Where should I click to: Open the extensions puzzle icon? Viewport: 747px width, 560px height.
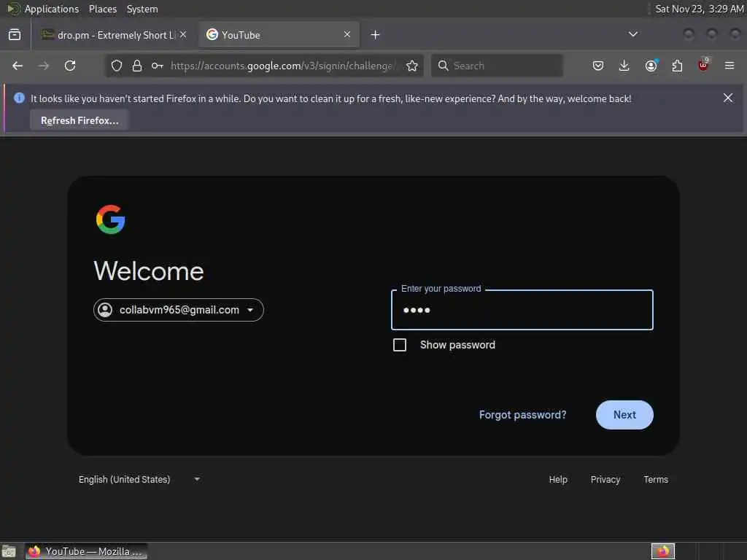point(677,66)
